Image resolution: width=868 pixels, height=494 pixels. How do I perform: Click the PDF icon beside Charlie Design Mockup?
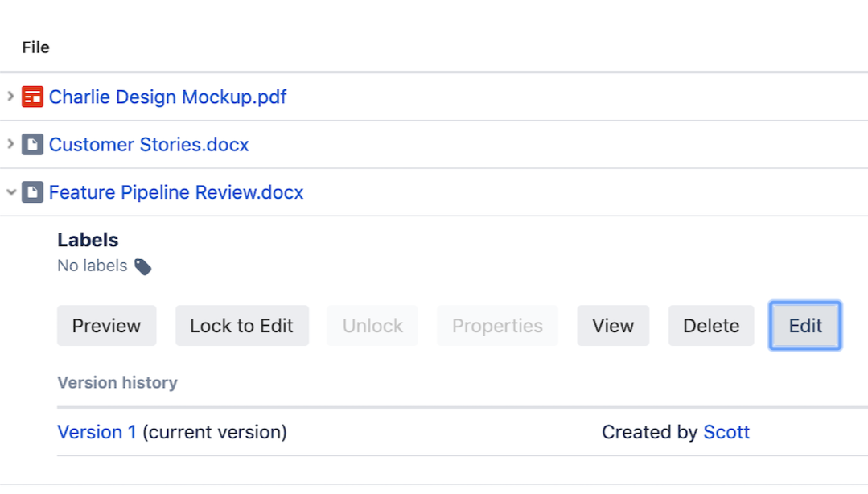32,97
